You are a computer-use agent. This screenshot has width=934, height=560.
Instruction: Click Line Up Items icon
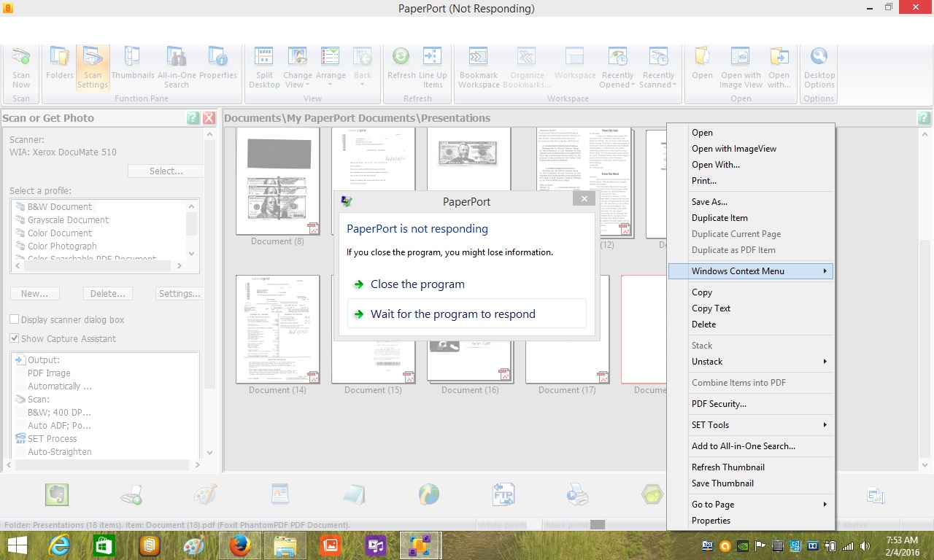click(x=433, y=57)
